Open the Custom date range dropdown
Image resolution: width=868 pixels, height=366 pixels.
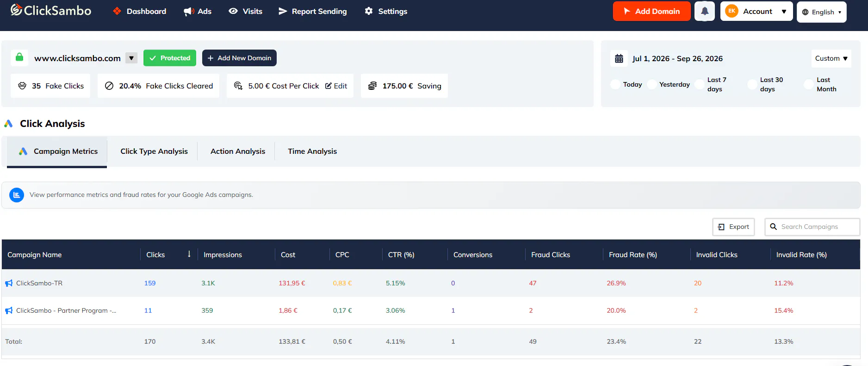click(x=831, y=58)
